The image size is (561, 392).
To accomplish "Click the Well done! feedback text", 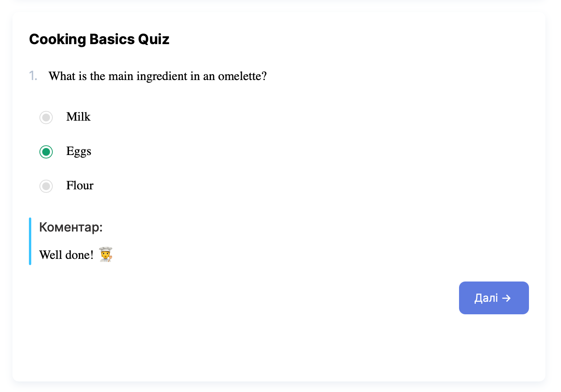I will click(x=66, y=255).
